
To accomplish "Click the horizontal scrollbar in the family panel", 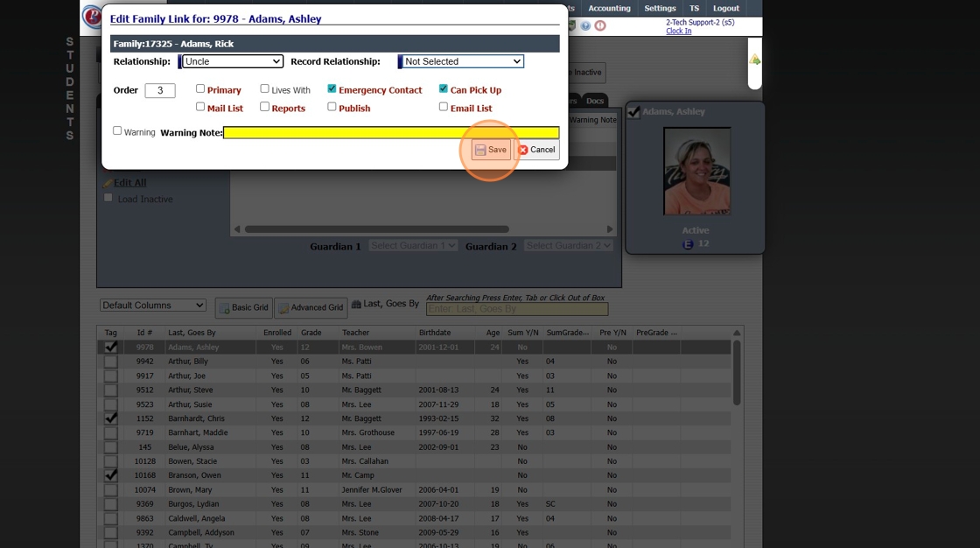I will pyautogui.click(x=377, y=229).
